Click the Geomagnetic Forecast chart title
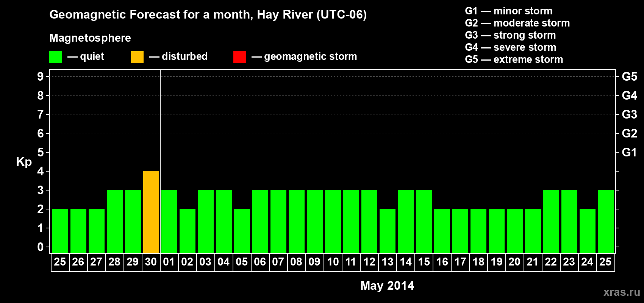 point(208,14)
